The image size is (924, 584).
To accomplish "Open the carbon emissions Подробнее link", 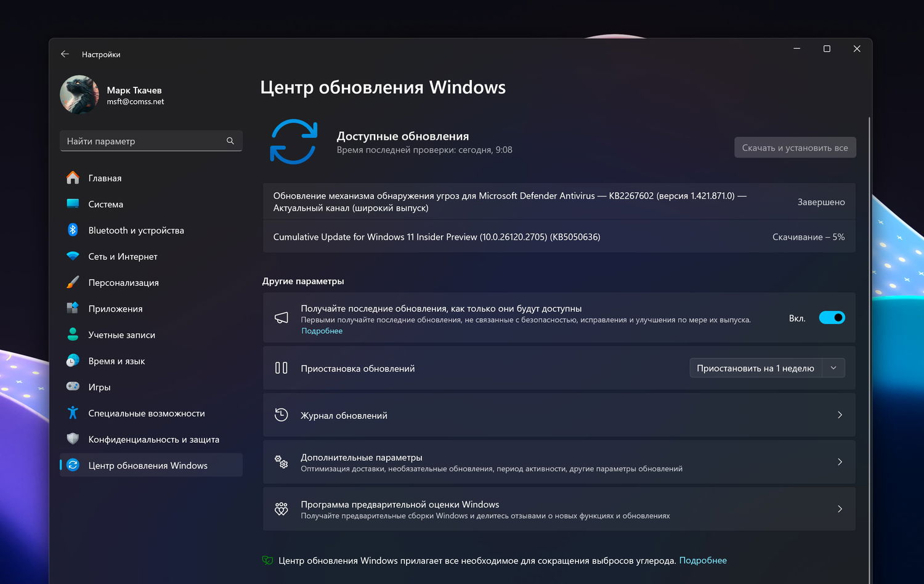I will [703, 561].
